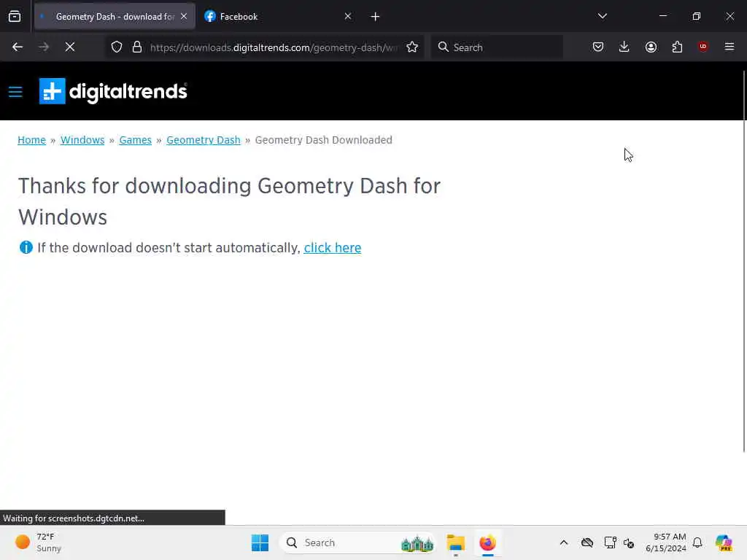Click the digitaltrends logo
Viewport: 747px width, 560px height.
click(113, 91)
